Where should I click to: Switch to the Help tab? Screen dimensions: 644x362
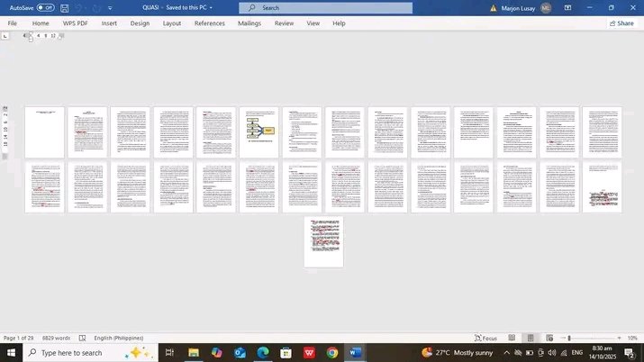[x=339, y=23]
